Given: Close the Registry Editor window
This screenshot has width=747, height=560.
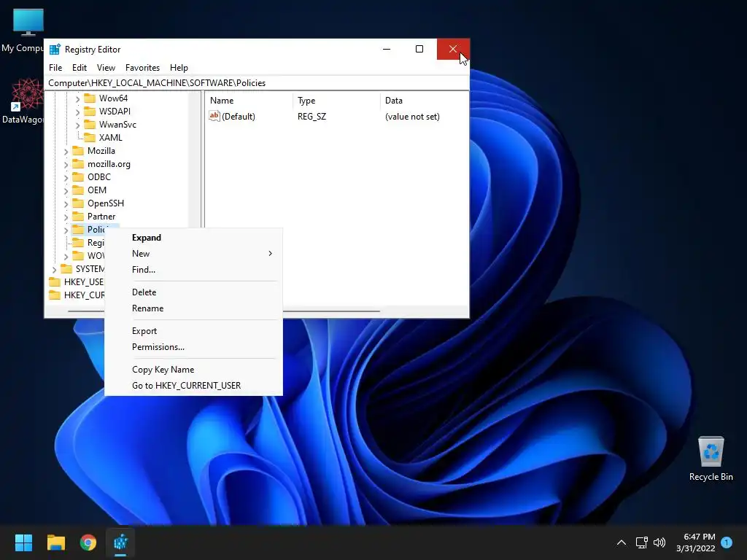Looking at the screenshot, I should pos(452,49).
